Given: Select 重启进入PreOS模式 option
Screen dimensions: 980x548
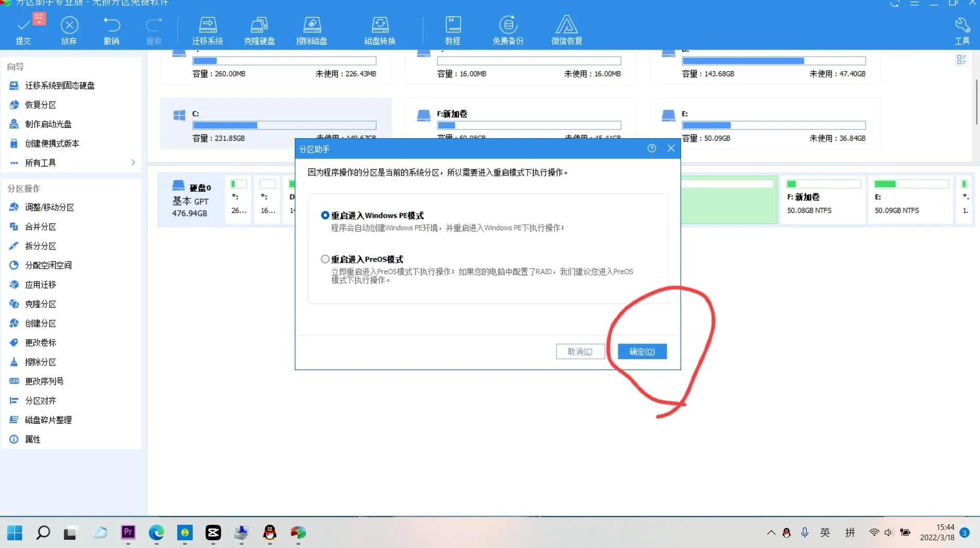Looking at the screenshot, I should pos(325,259).
